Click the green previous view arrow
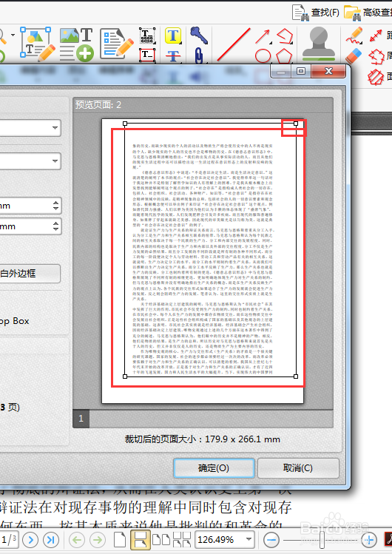The width and height of the screenshot is (392, 554). (x=77, y=540)
